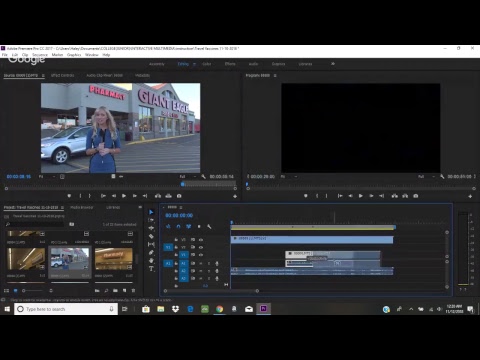Go to Out point in Source monitor
The image size is (480, 360).
click(145, 196)
